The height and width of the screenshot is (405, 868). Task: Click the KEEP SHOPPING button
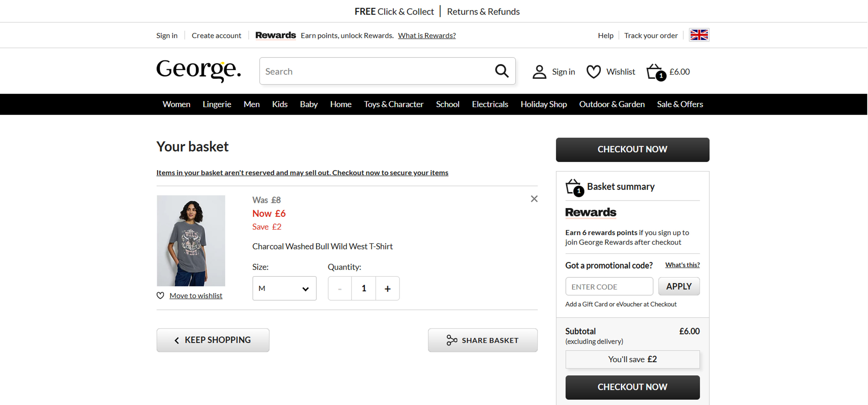[x=213, y=340]
